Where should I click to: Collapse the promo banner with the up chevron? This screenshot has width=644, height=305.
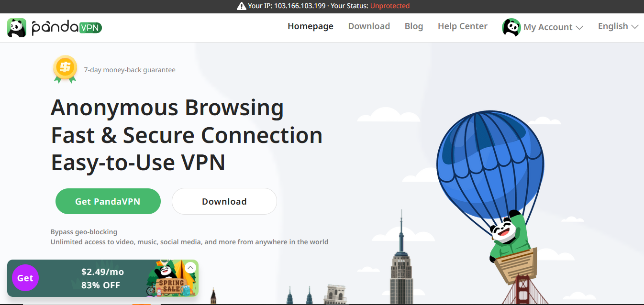click(x=190, y=268)
